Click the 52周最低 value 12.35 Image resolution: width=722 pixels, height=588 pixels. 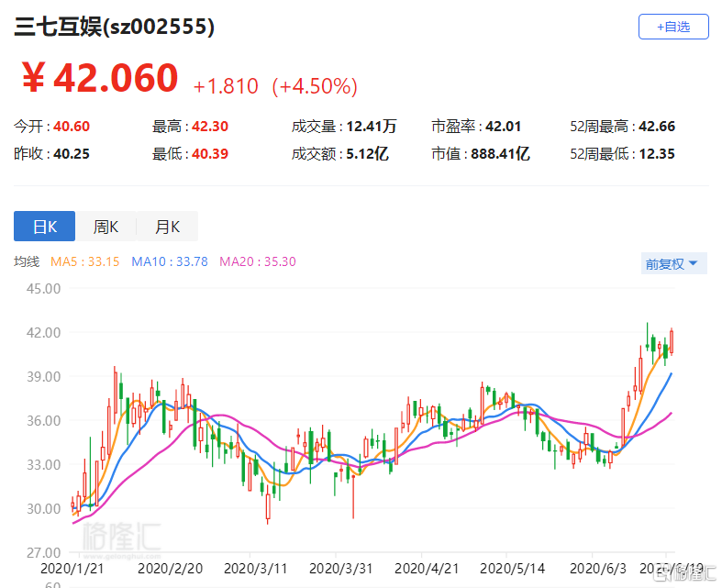pos(657,153)
